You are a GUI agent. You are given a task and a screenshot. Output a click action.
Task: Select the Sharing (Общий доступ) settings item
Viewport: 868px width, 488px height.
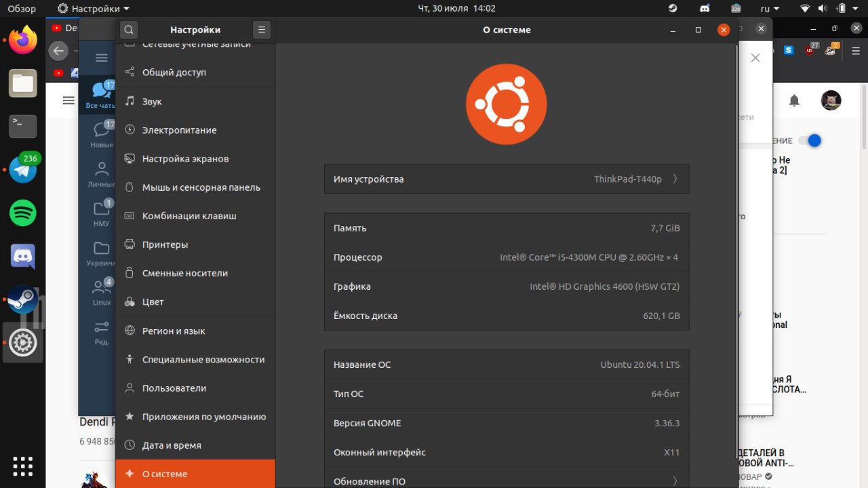click(195, 72)
